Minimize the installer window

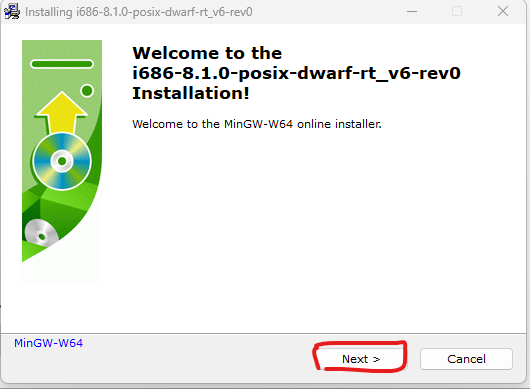click(x=412, y=11)
